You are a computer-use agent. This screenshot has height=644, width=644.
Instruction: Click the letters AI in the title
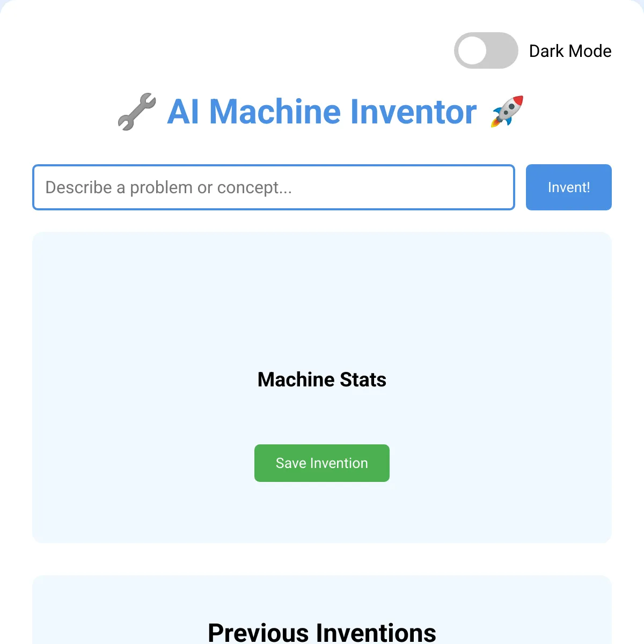click(184, 112)
